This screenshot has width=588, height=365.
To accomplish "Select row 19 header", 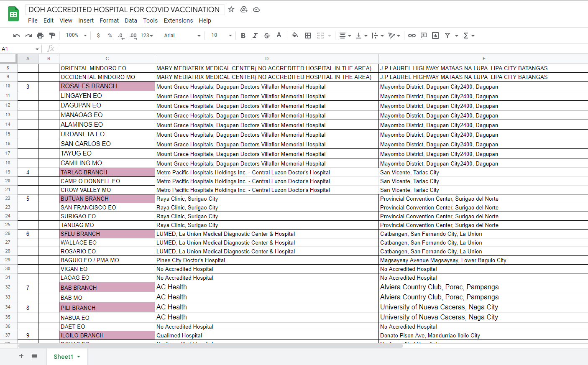I will click(8, 172).
